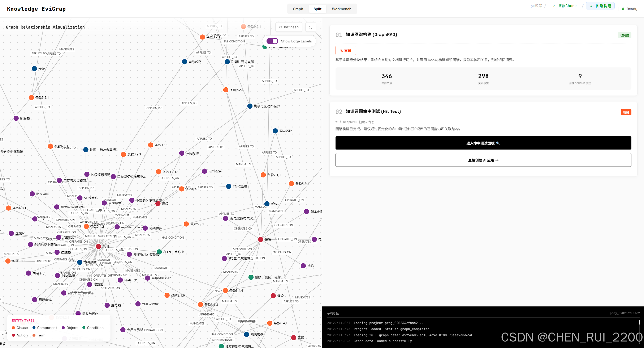The width and height of the screenshot is (644, 348).
Task: Click the Clause orange legend swatch
Action: [x=13, y=327]
